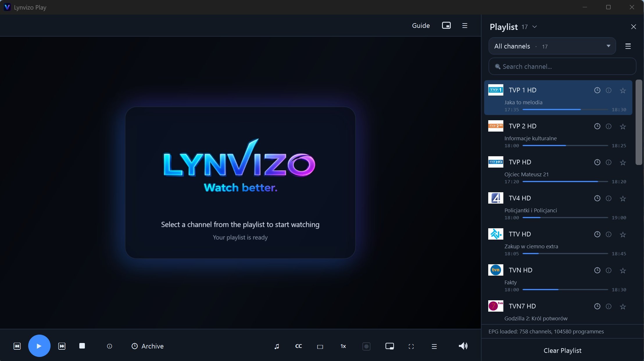Screen dimensions: 644x361
Task: Favorite TVN7 HD with the star
Action: click(x=623, y=307)
